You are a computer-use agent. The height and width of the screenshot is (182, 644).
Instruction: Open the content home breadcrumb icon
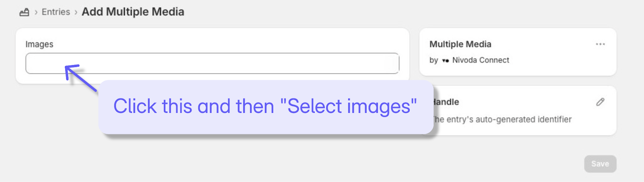coord(24,12)
